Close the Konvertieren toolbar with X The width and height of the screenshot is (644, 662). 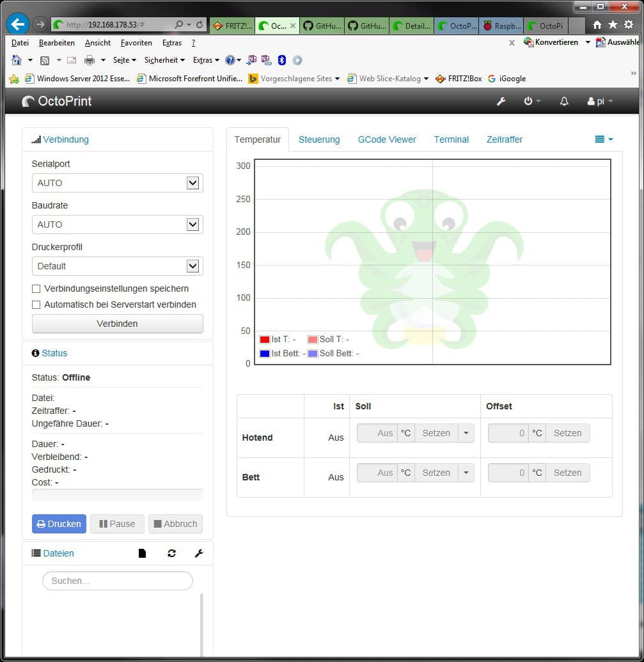point(512,43)
